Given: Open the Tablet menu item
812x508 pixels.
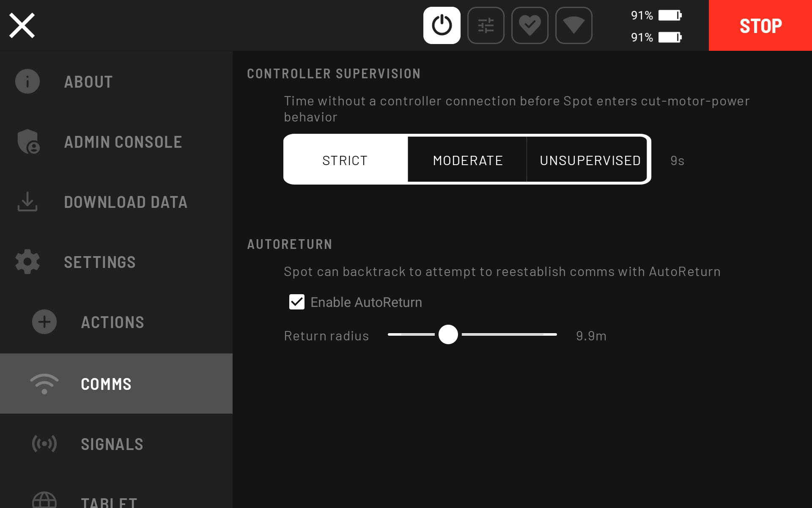Looking at the screenshot, I should 109,502.
